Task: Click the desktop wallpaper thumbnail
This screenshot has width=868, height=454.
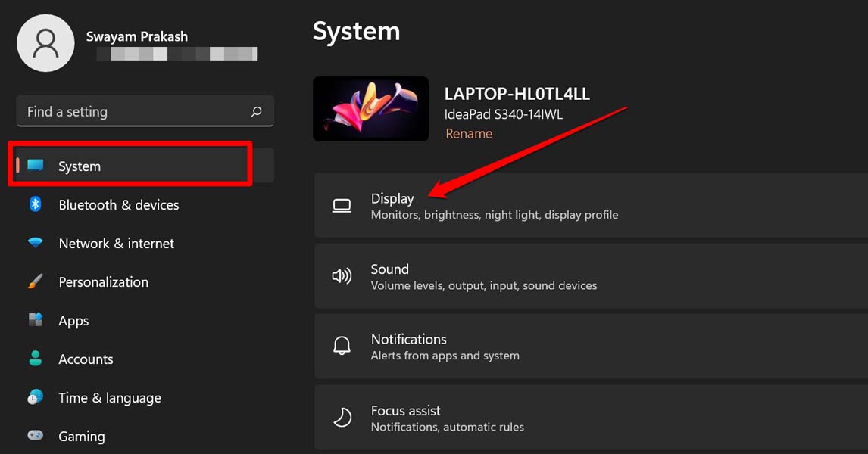Action: (x=370, y=109)
